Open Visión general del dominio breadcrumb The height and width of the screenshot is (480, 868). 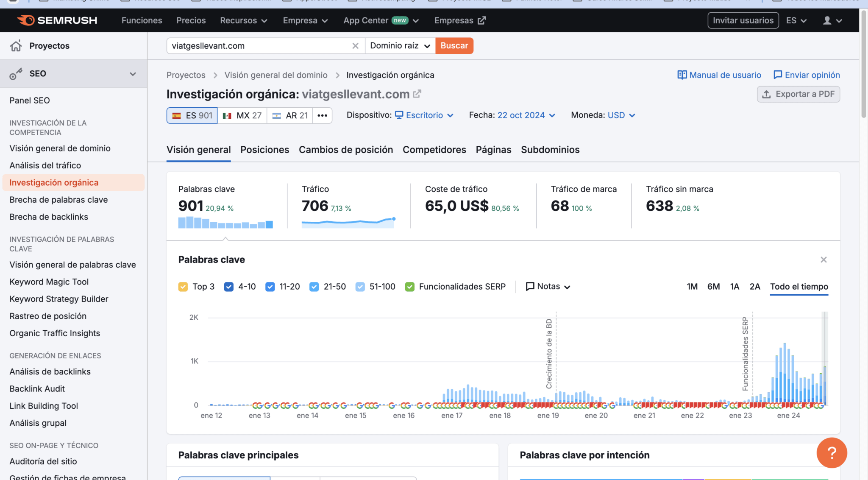276,75
